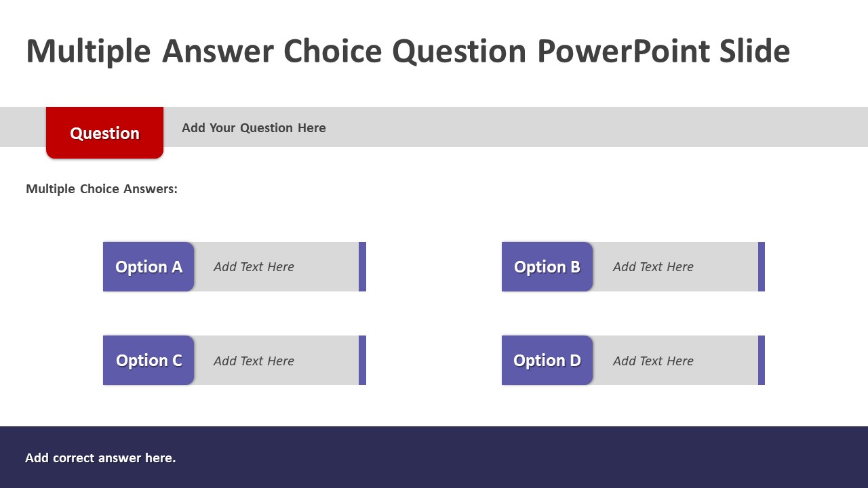Click the red Question label
The height and width of the screenshot is (488, 868).
point(104,133)
